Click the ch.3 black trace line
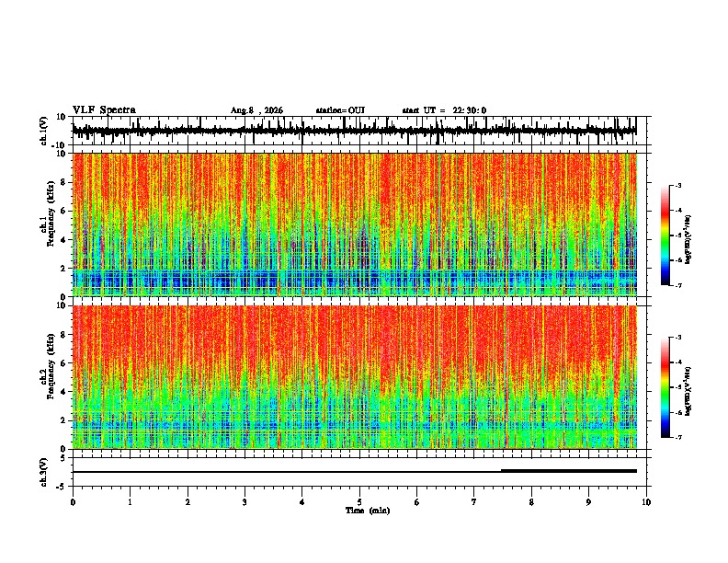728x563 pixels. pos(354,472)
